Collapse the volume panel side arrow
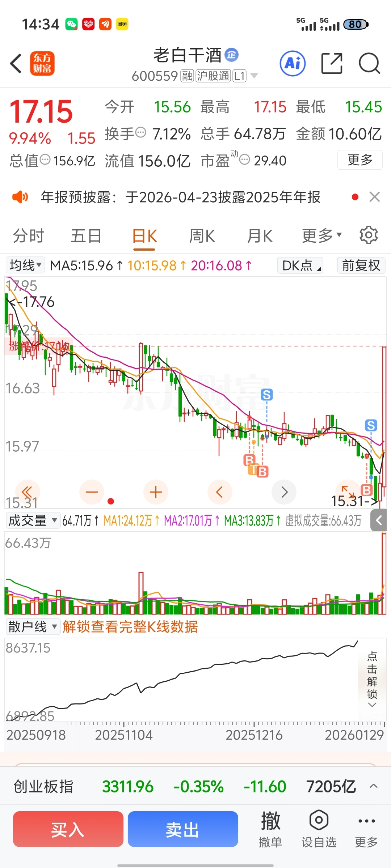 click(x=379, y=520)
